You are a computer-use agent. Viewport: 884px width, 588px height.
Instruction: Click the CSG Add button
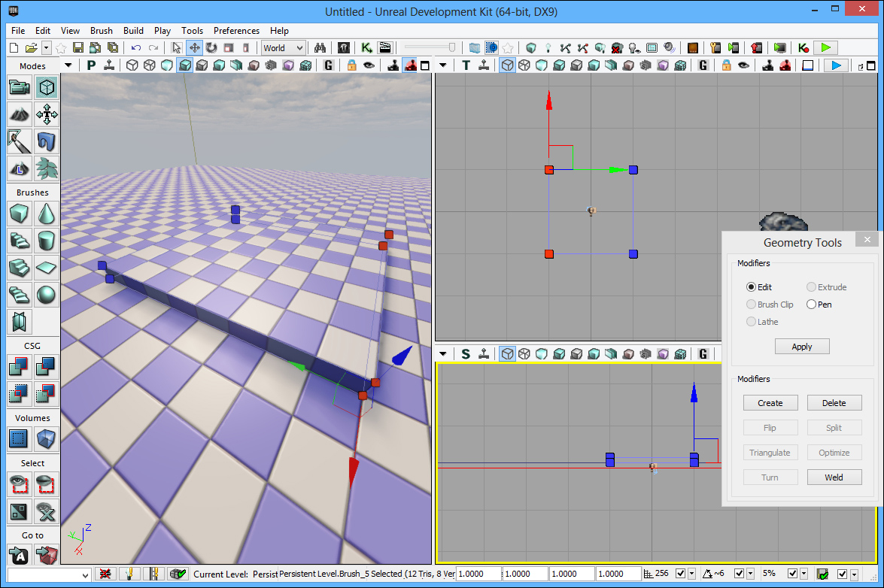tap(20, 366)
